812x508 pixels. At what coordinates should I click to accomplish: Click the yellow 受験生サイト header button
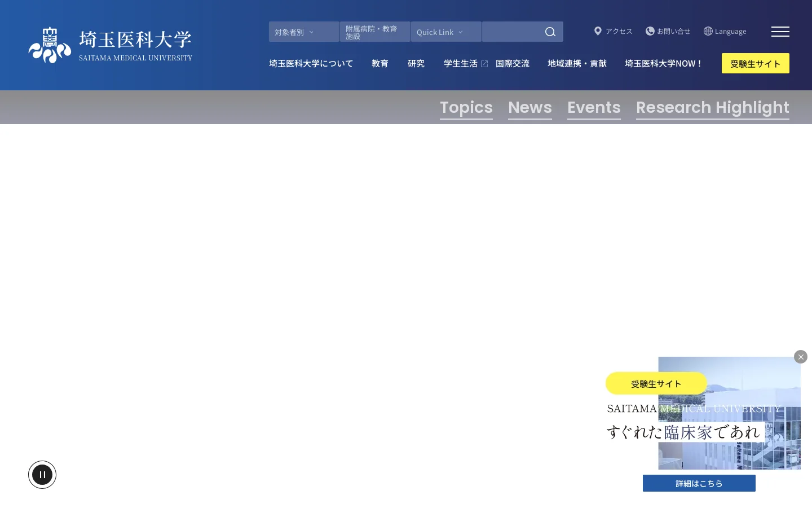point(756,63)
